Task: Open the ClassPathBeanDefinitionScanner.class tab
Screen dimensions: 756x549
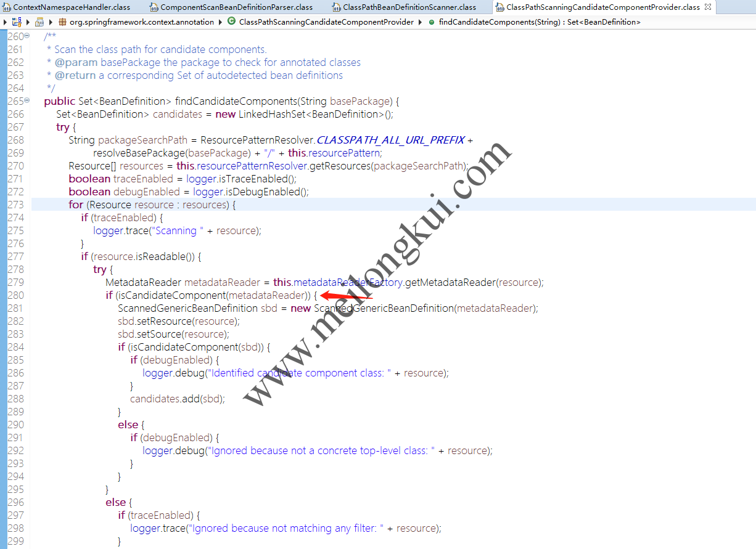Action: [409, 7]
